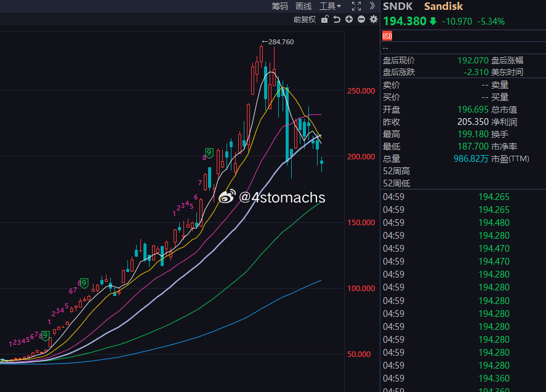Click current price 194.380

pos(404,22)
